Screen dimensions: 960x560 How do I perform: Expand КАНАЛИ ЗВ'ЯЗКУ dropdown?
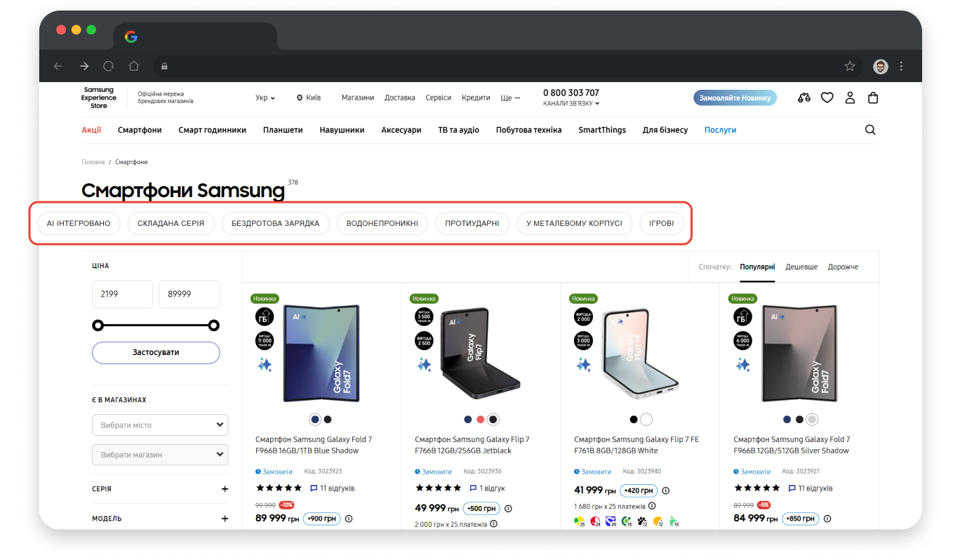tap(571, 103)
